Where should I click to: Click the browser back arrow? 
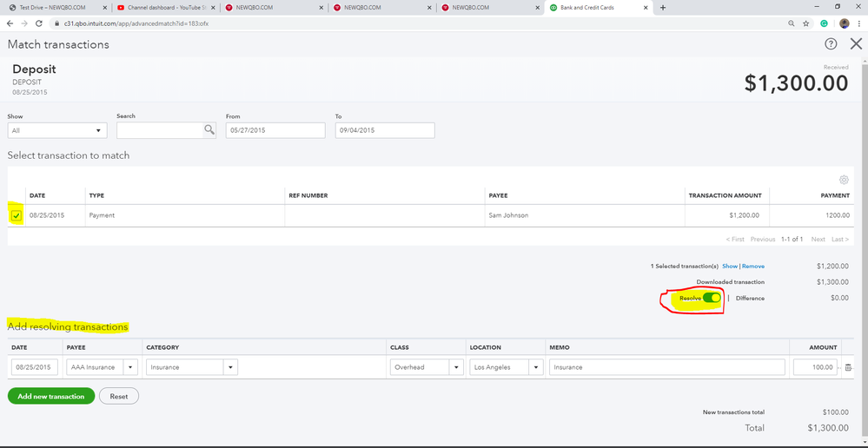point(10,23)
